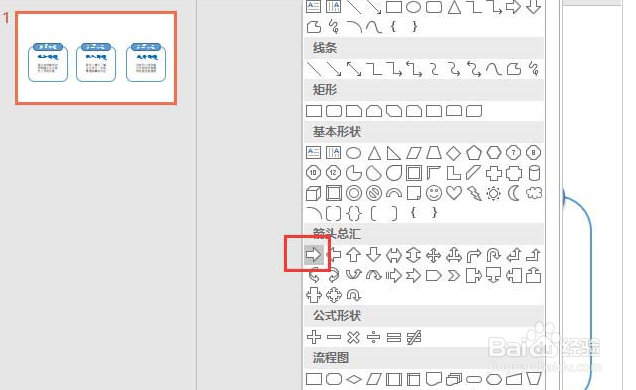636x390 pixels.
Task: Pick the Minus sign equation shape
Action: tap(333, 337)
